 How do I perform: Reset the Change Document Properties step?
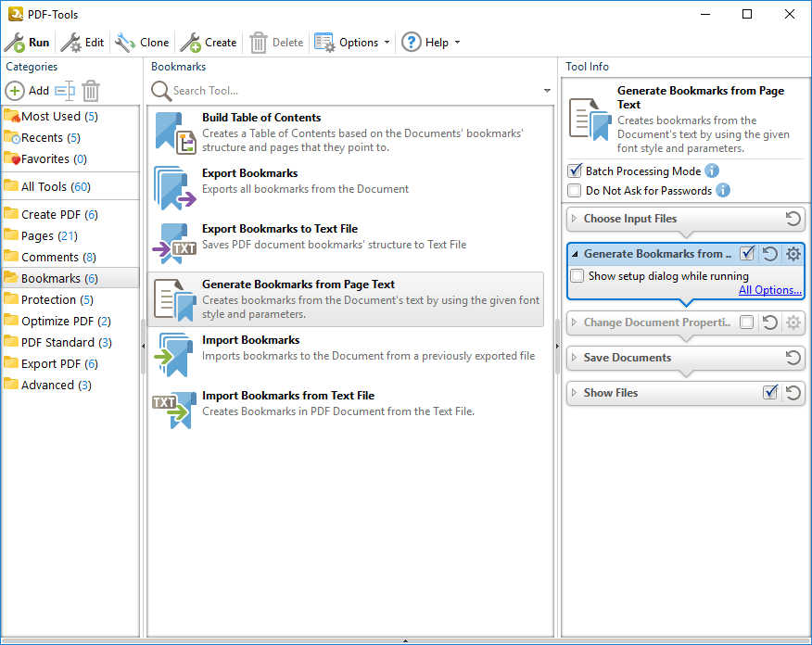click(770, 322)
